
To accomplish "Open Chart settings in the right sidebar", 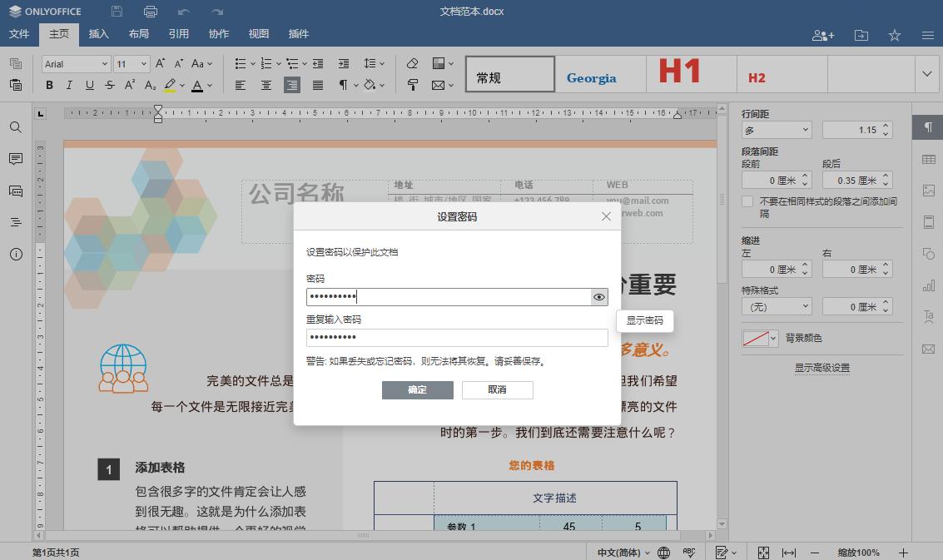I will (x=929, y=285).
